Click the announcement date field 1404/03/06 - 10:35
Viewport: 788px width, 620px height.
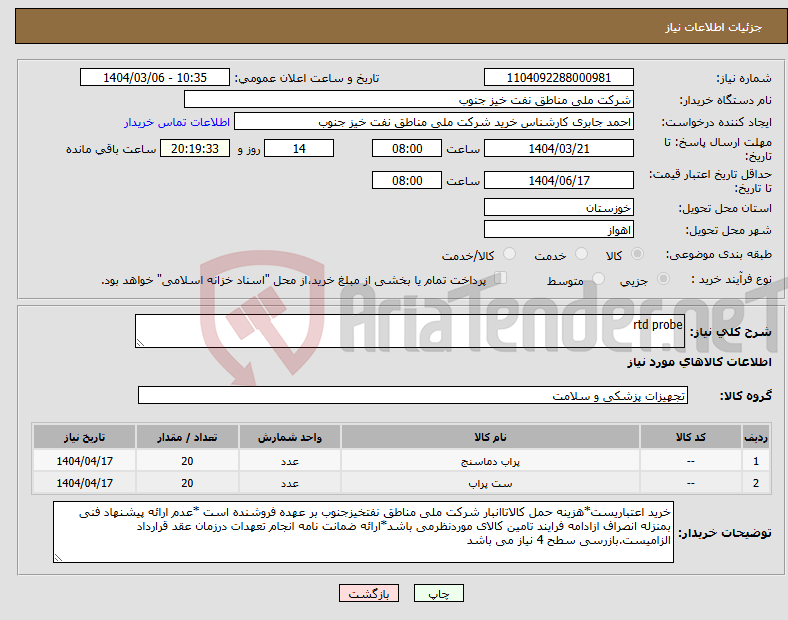click(155, 77)
